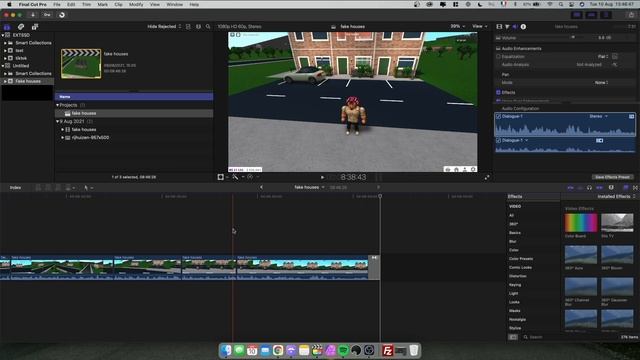The image size is (640, 360).
Task: Toggle the Effects checkbox in inspector
Action: [498, 92]
